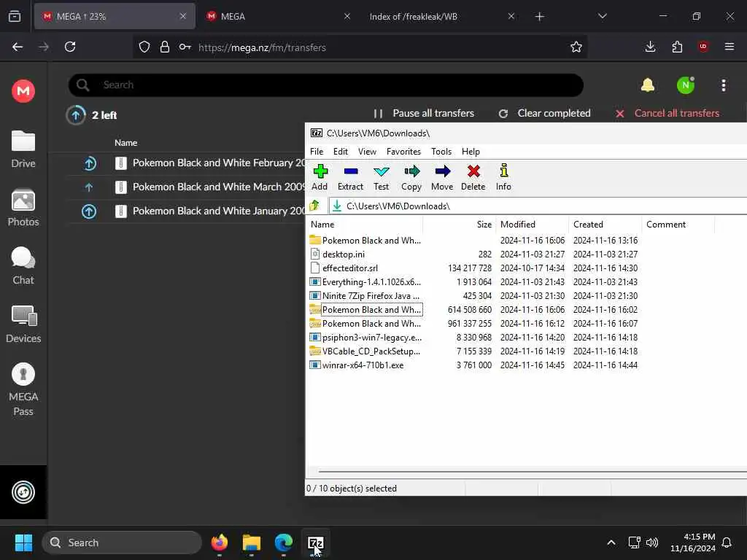Open Info from the 7-Zip toolbar

coord(503,178)
